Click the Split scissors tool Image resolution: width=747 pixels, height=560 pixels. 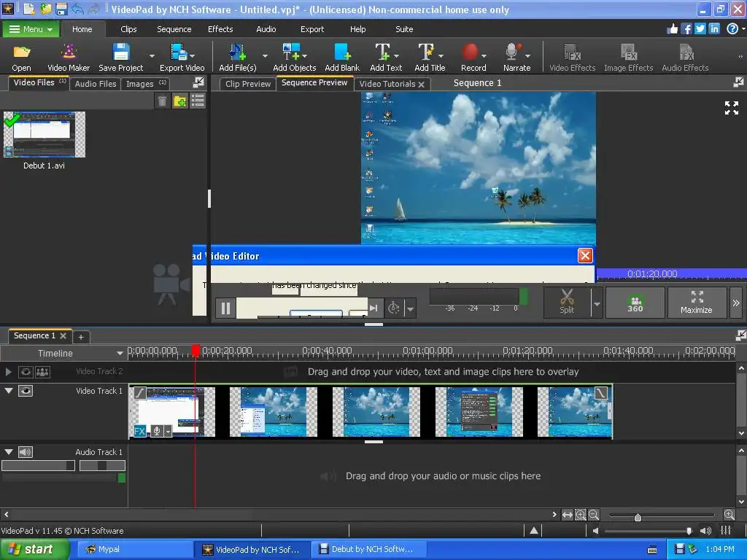(x=567, y=302)
